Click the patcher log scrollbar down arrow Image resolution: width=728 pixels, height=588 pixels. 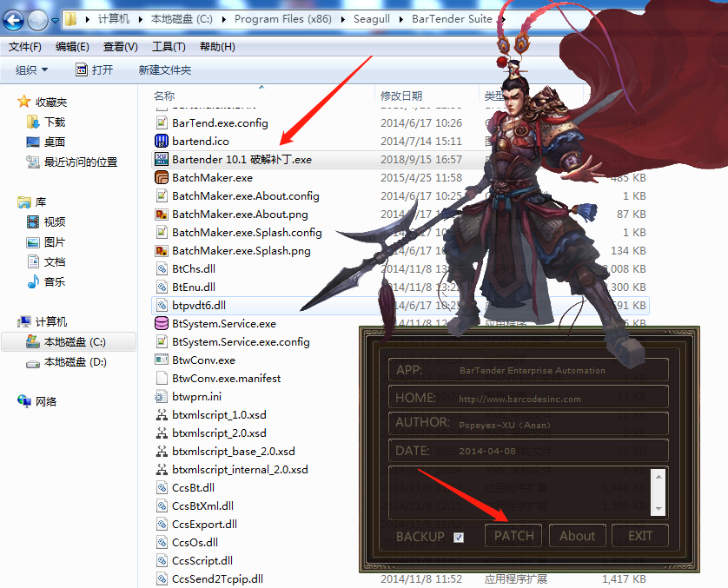(x=659, y=509)
